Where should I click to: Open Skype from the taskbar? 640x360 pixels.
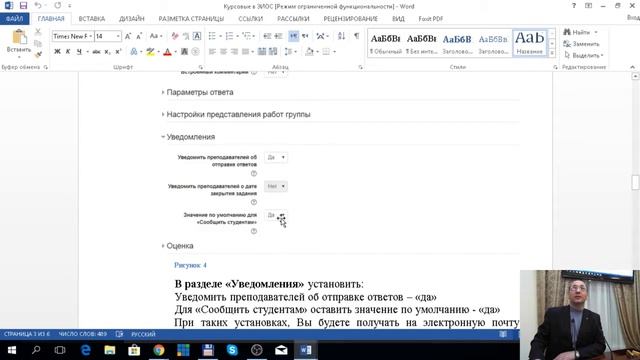232,350
